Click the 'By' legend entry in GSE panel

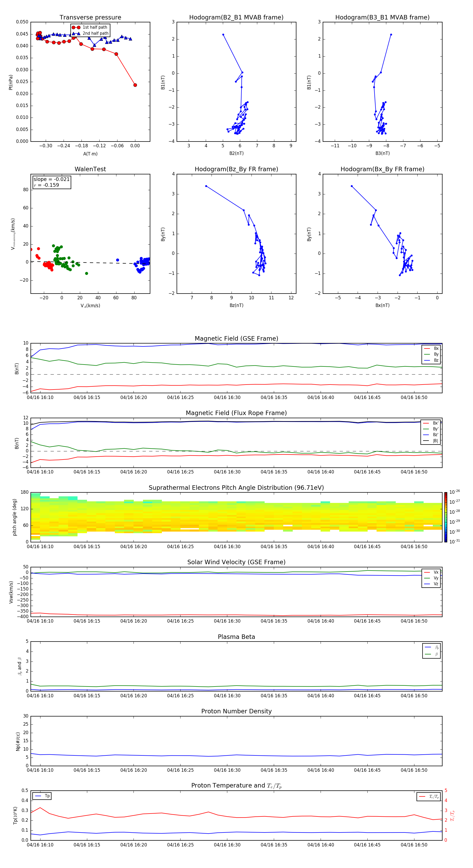pyautogui.click(x=431, y=354)
